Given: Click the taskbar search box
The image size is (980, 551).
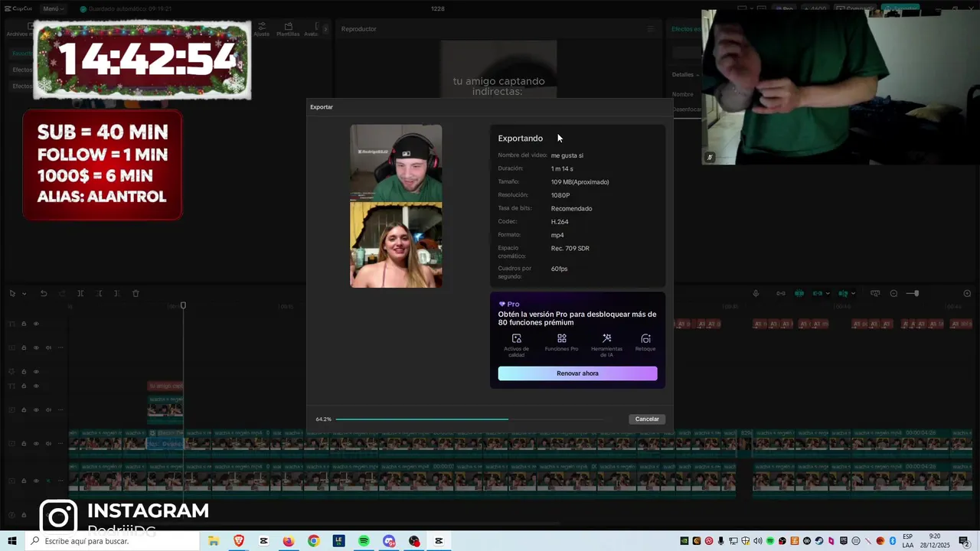Looking at the screenshot, I should (112, 541).
